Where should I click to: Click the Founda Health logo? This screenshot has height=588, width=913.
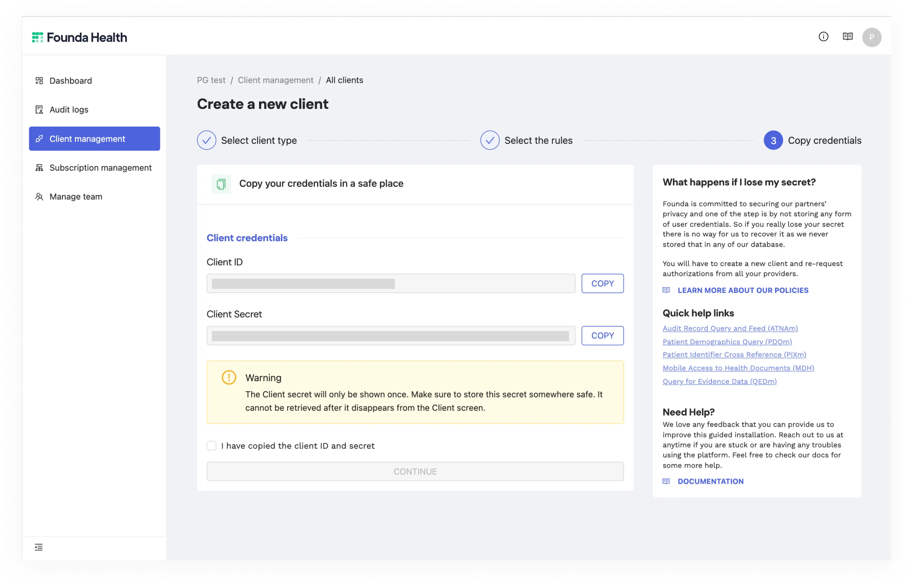tap(79, 37)
